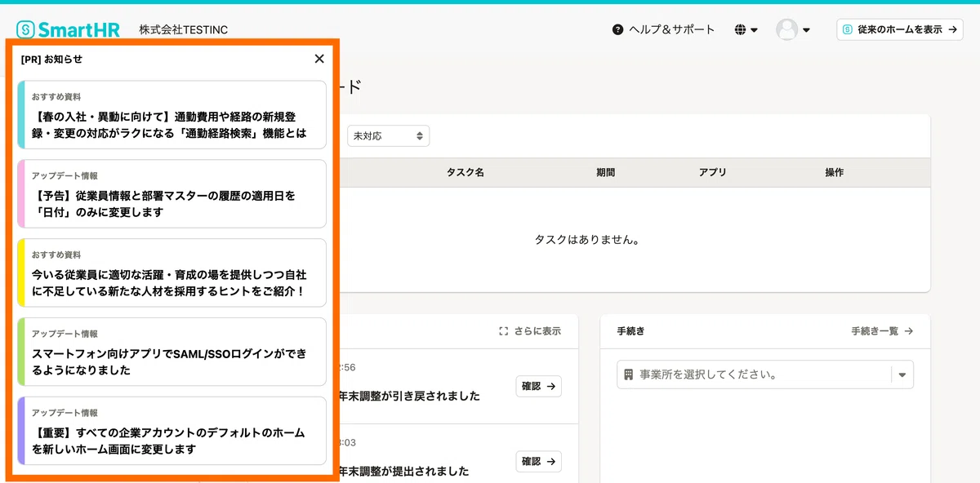Click the [PR] お知らせ panel title
Screen dimensions: 980x483
coord(51,59)
